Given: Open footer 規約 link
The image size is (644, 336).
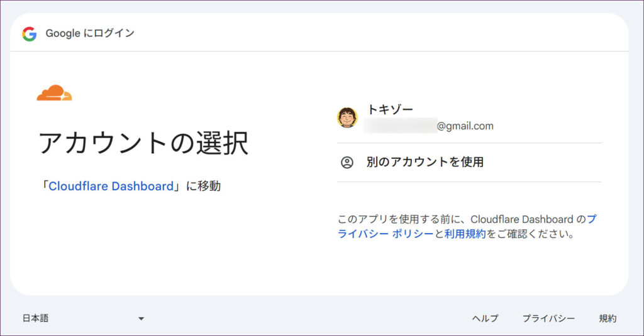Looking at the screenshot, I should coord(608,318).
